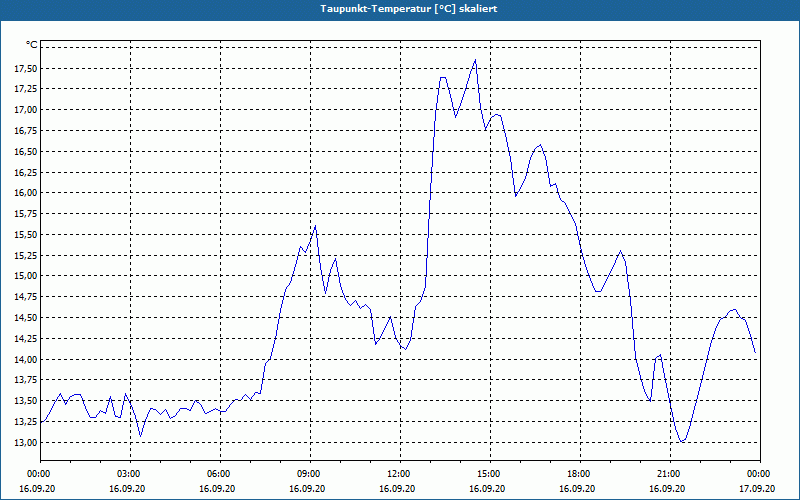Click the 14,50 y-axis value
The image size is (800, 500).
(27, 318)
